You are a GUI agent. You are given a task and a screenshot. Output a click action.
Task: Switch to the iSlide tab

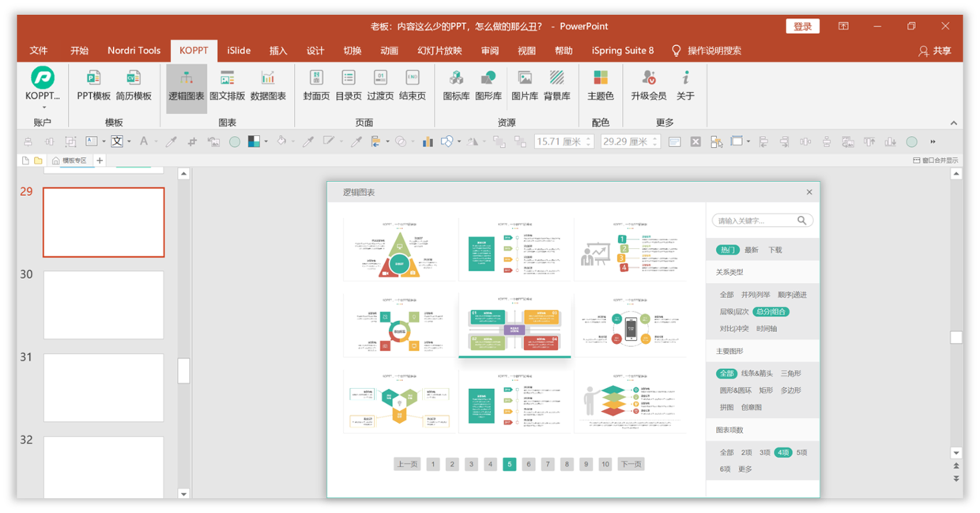[239, 51]
